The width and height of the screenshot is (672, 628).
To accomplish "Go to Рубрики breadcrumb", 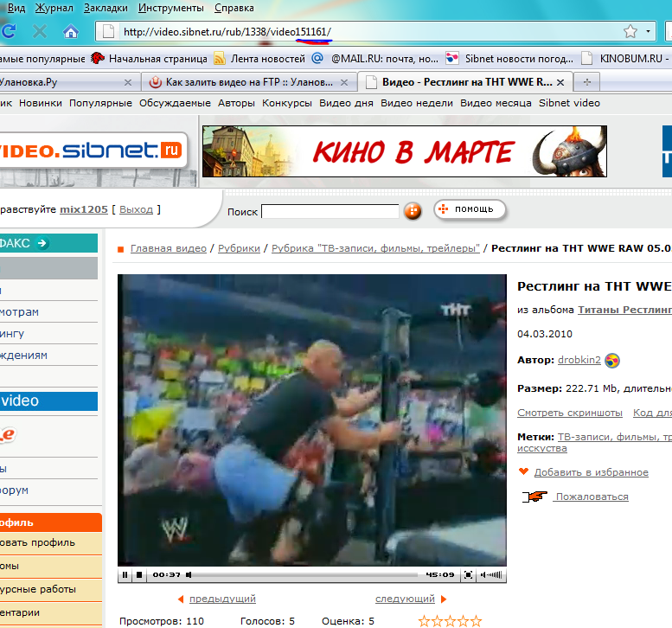I will (x=239, y=248).
